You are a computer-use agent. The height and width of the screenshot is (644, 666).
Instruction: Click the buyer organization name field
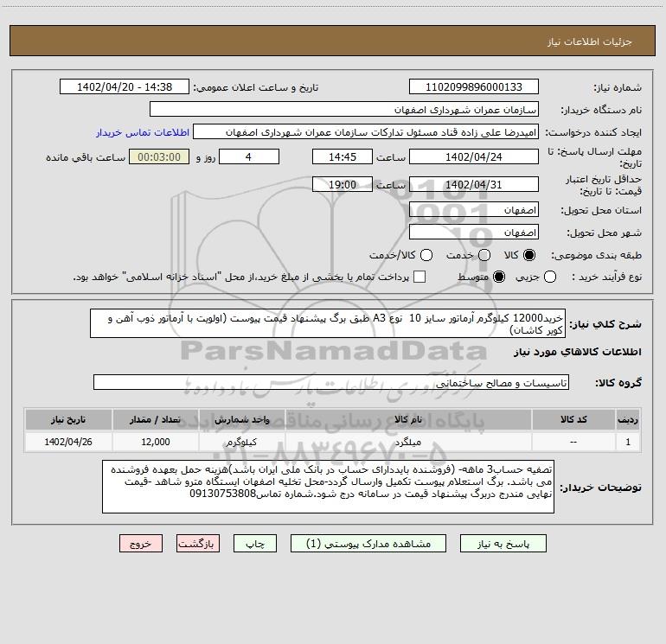(x=344, y=110)
